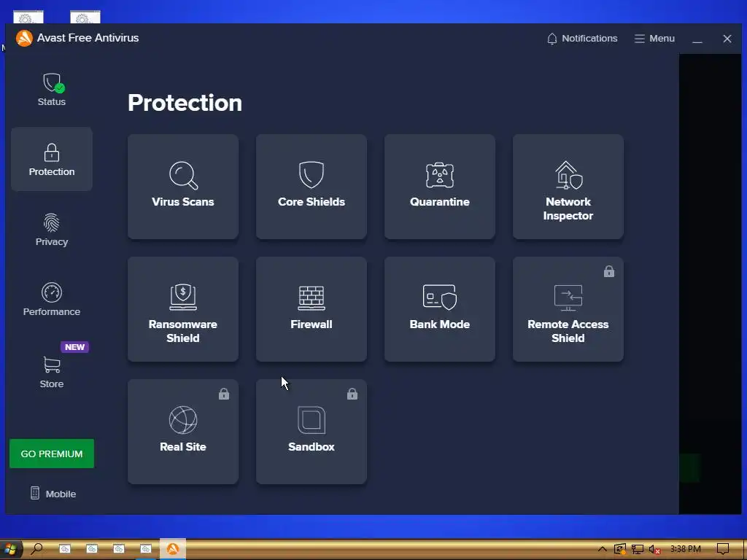Screen dimensions: 747x560
Task: Click the Avast logo in title bar
Action: [24, 38]
